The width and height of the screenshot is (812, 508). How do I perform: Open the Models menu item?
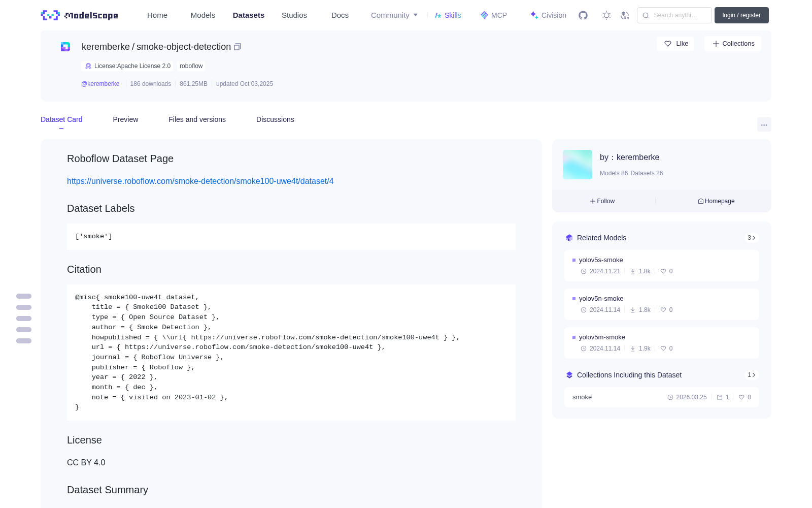203,15
